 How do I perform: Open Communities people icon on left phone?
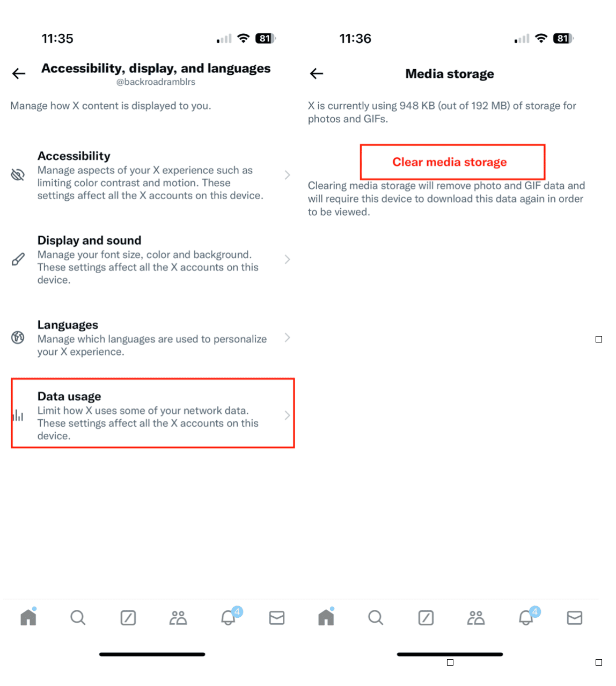coord(178,618)
